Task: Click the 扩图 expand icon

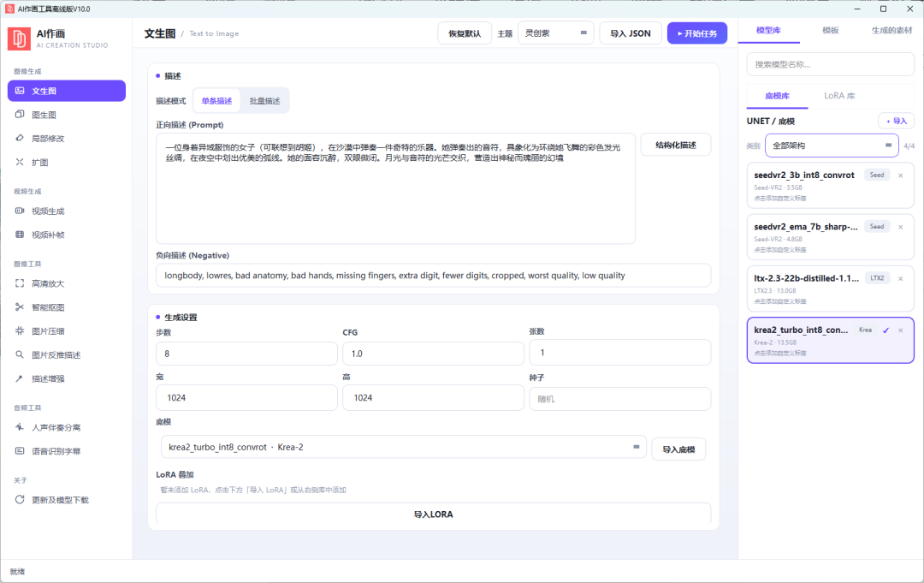Action: pyautogui.click(x=20, y=162)
